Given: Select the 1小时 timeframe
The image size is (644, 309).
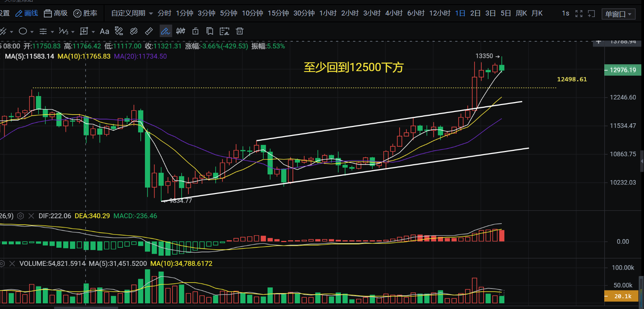Looking at the screenshot, I should (x=328, y=13).
